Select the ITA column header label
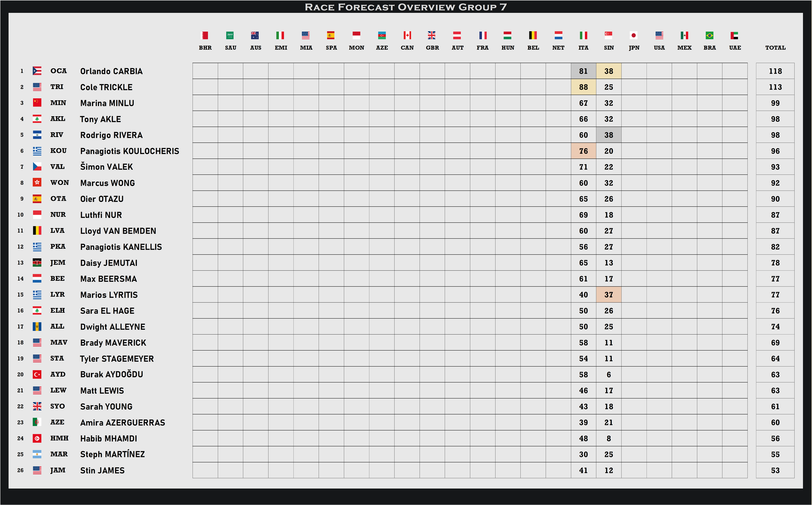Viewport: 812px width, 505px height. click(583, 48)
